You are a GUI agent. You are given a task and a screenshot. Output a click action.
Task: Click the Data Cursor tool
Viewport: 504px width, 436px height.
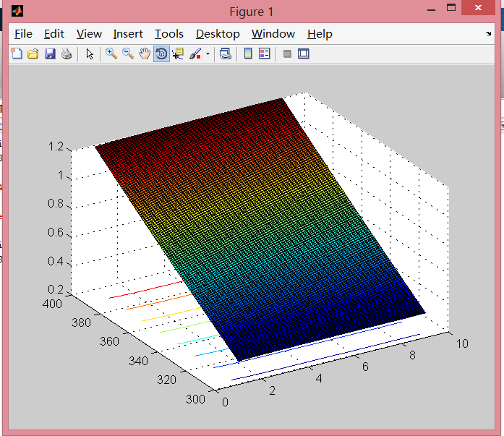178,54
